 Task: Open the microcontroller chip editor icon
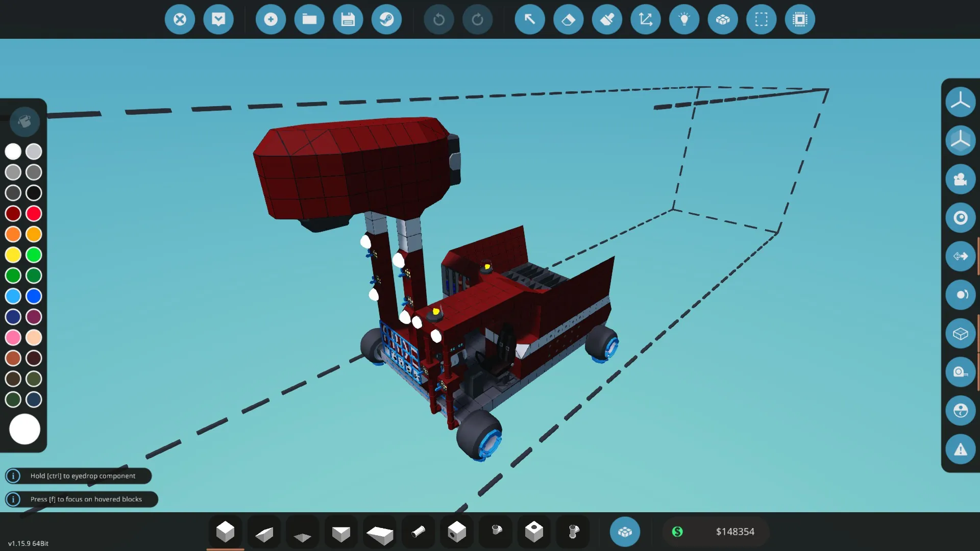coord(800,19)
